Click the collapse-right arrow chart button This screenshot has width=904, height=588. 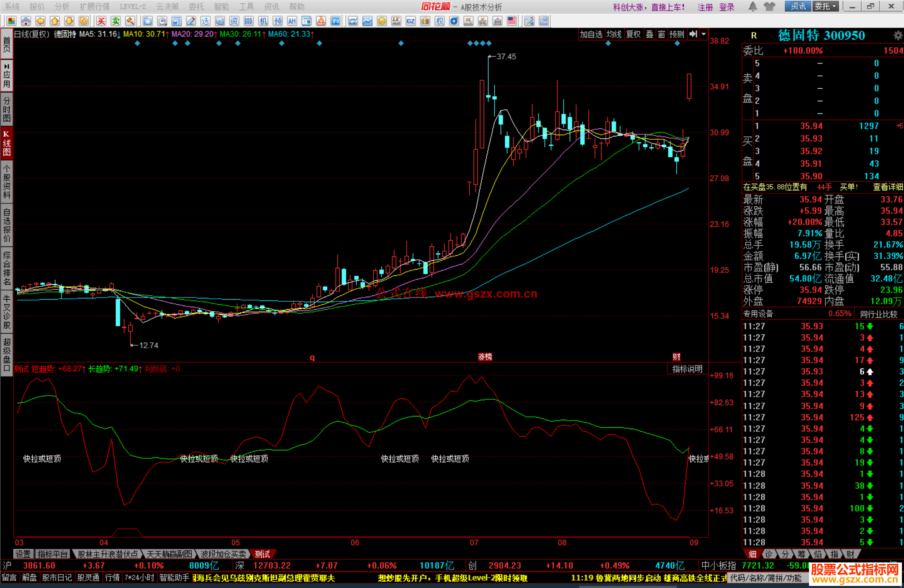(x=693, y=34)
